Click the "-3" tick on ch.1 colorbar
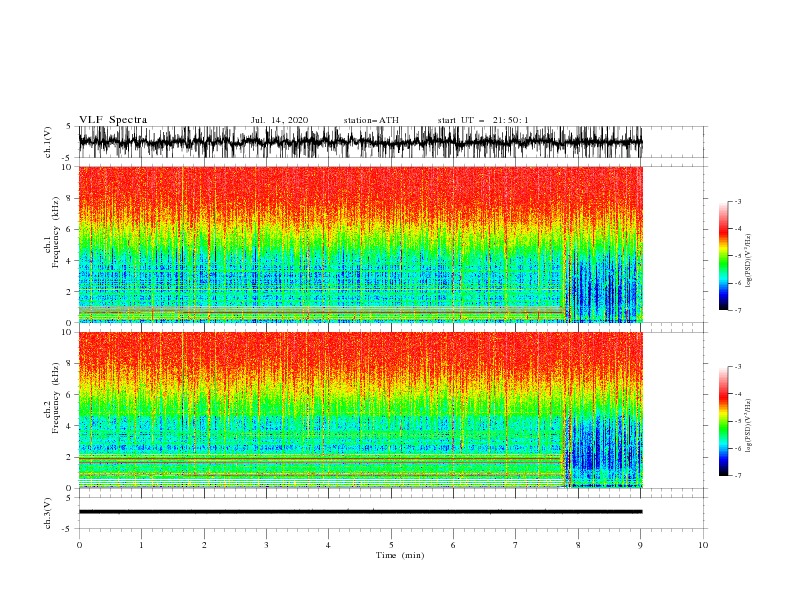Image resolution: width=792 pixels, height=612 pixels. point(737,201)
